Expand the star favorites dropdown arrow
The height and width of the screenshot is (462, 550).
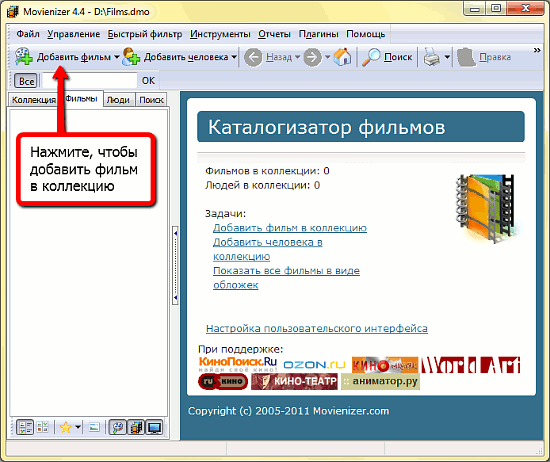[x=78, y=427]
